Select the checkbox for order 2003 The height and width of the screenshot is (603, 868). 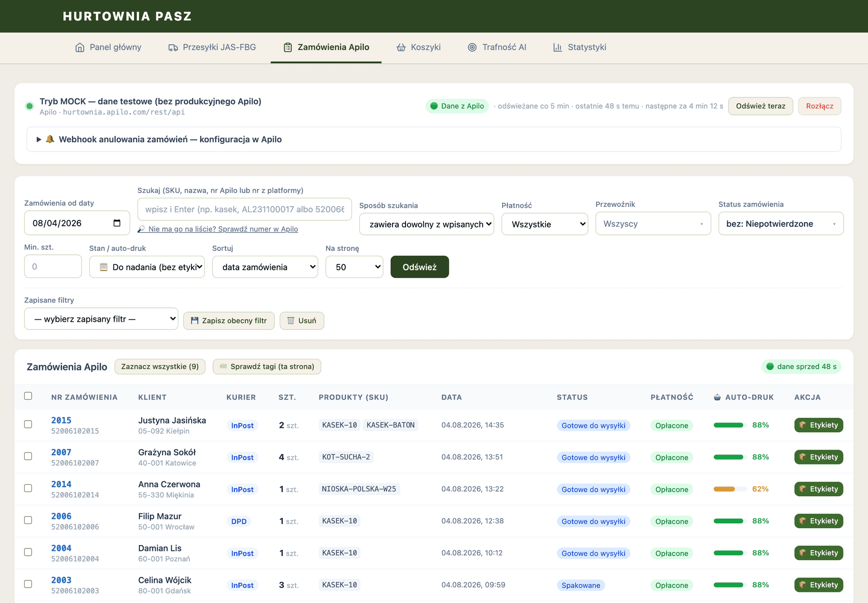pyautogui.click(x=28, y=584)
